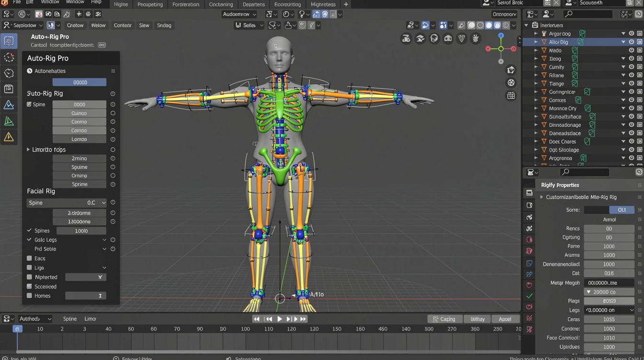The image size is (644, 360).
Task: Select the Rendered viewport shading icon
Action: click(497, 26)
